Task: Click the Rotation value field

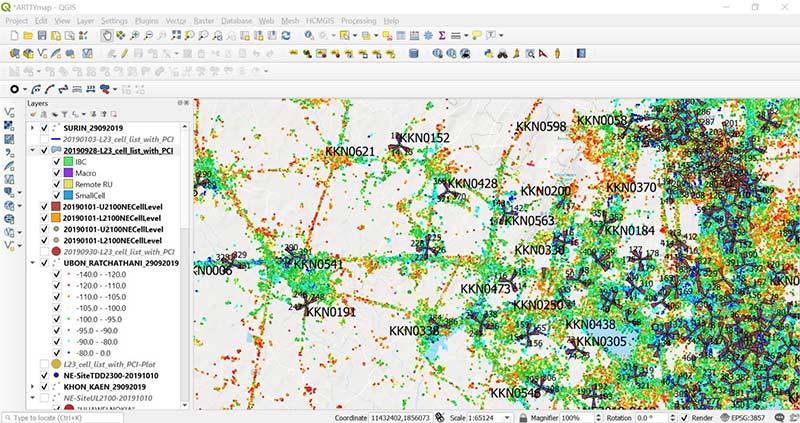Action: click(x=655, y=418)
